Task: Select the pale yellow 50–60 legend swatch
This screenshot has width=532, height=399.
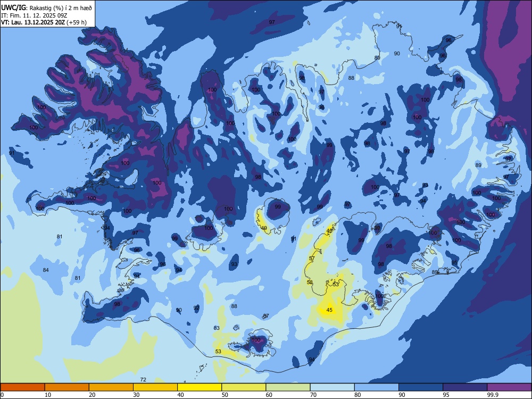Action: point(244,387)
